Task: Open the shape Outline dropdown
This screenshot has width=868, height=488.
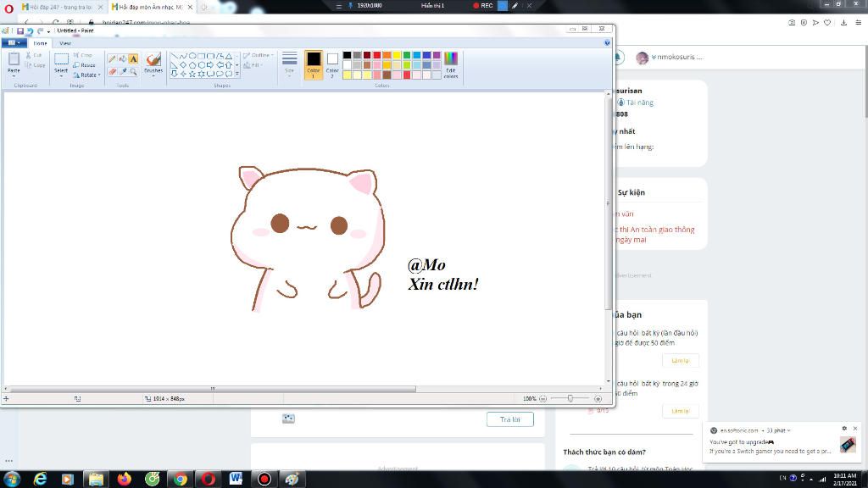Action: (259, 55)
